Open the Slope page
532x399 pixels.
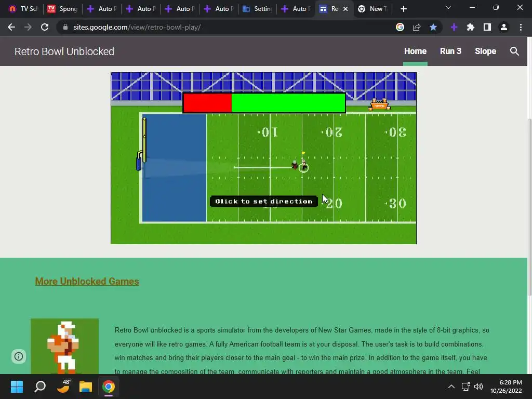(x=486, y=51)
